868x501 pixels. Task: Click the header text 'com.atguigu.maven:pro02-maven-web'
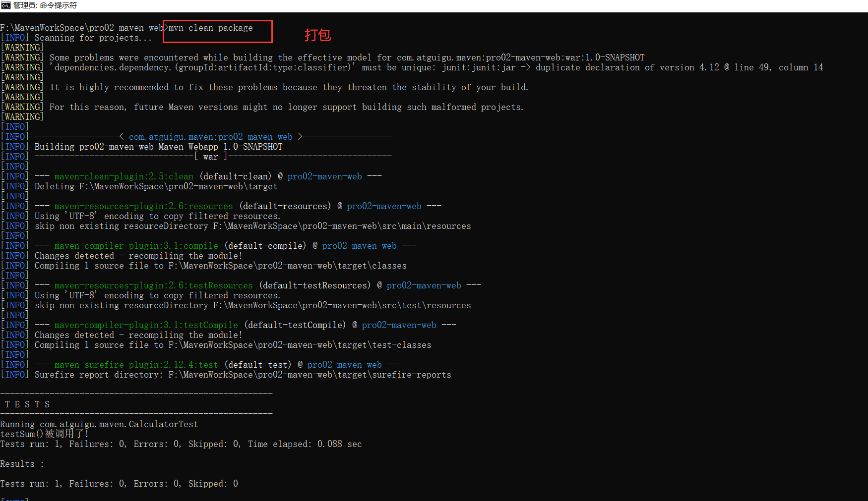click(x=211, y=137)
